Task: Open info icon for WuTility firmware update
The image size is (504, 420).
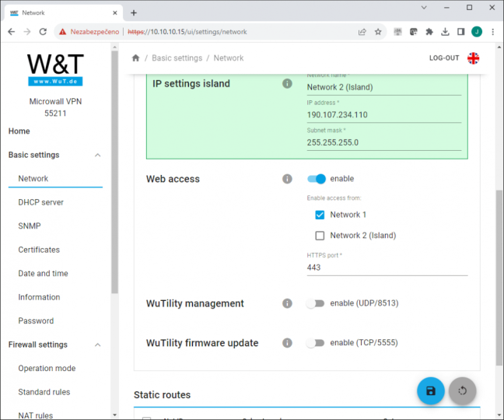Action: [x=287, y=343]
